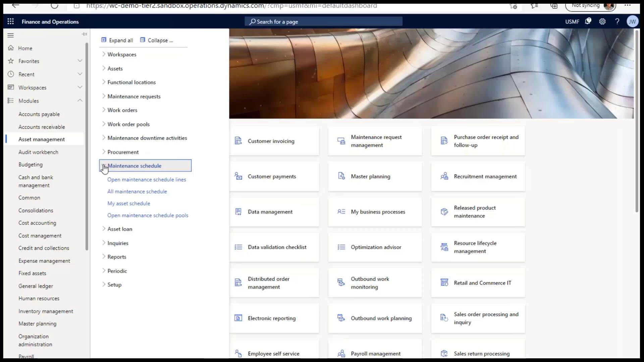Expand the Favorites section
The image size is (644, 362).
(x=80, y=61)
